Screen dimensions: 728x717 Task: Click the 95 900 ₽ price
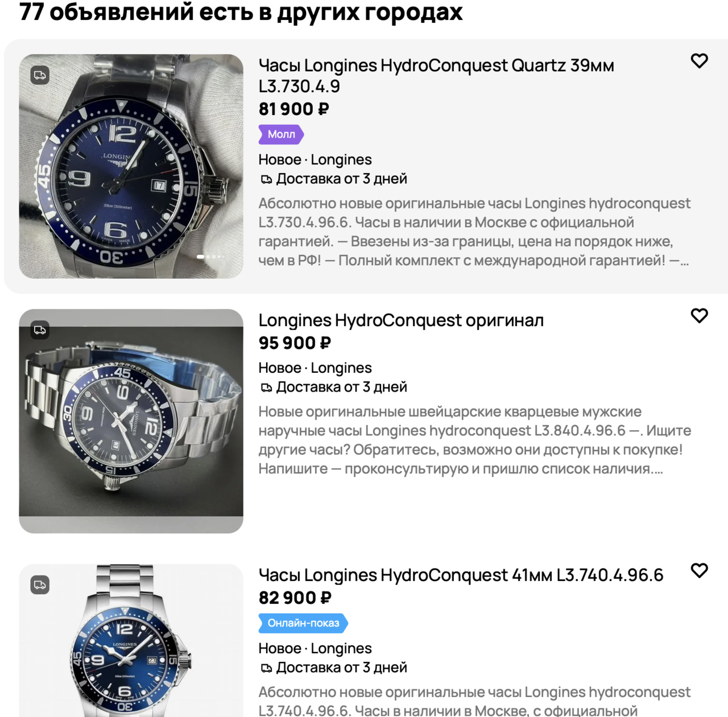[x=295, y=343]
